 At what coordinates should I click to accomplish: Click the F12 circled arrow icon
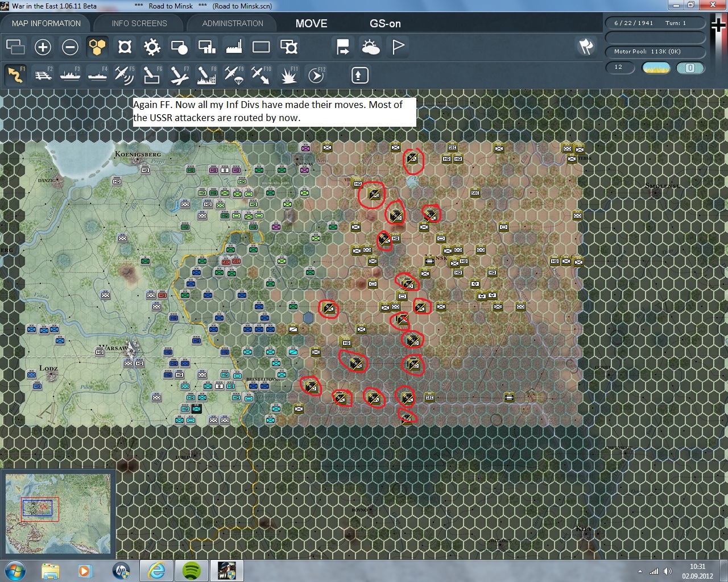pyautogui.click(x=316, y=75)
